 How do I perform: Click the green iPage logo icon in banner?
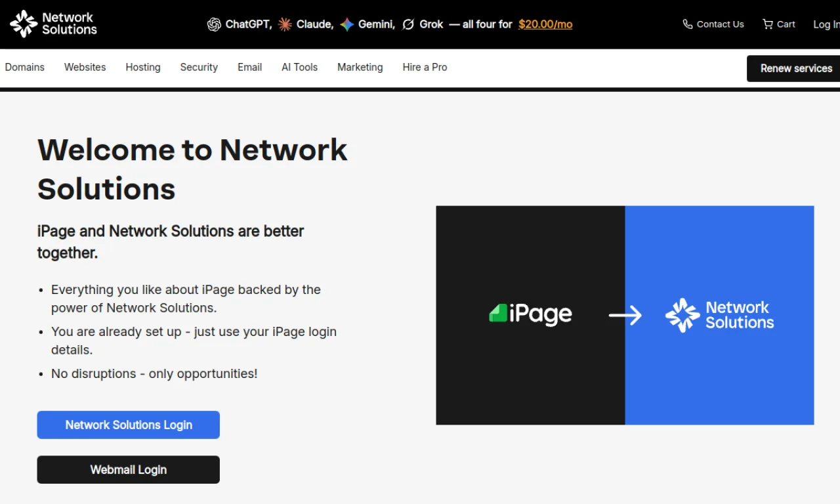coord(498,313)
